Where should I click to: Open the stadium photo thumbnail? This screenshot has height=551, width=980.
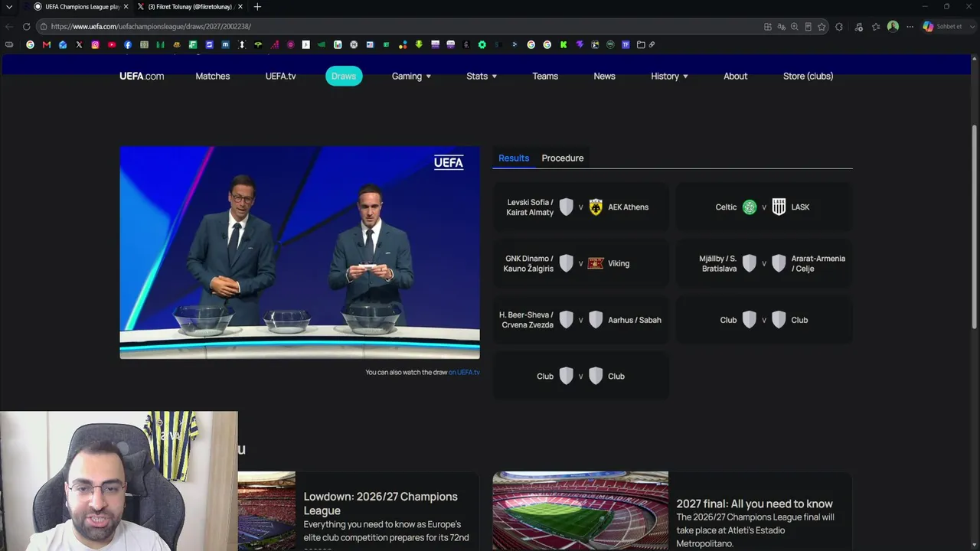(x=580, y=510)
